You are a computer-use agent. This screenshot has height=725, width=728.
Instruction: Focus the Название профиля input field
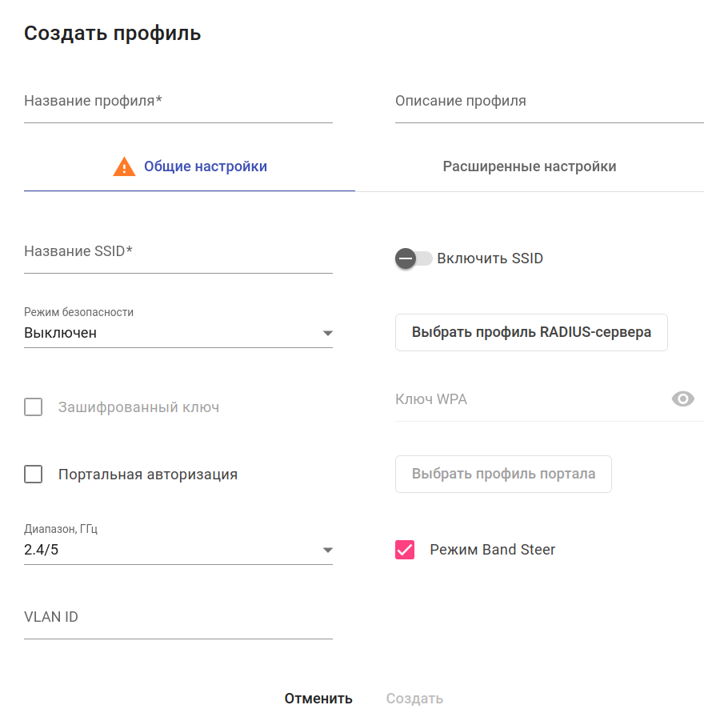click(178, 102)
